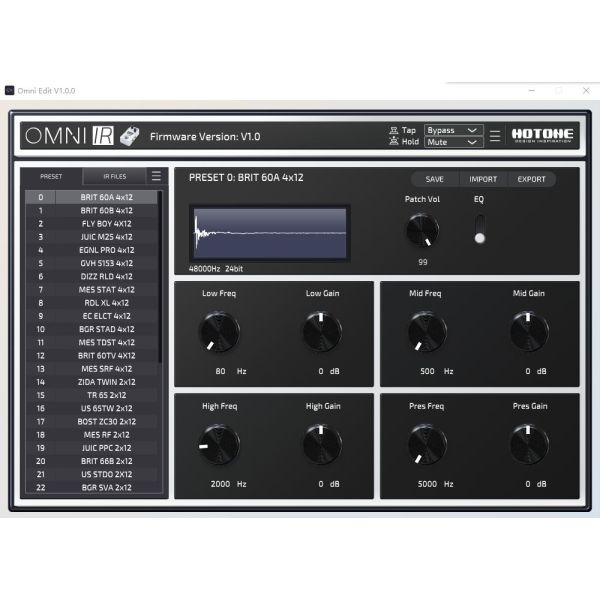The height and width of the screenshot is (600, 600).
Task: Open the Hold function dropdown showing Mute
Action: [453, 142]
